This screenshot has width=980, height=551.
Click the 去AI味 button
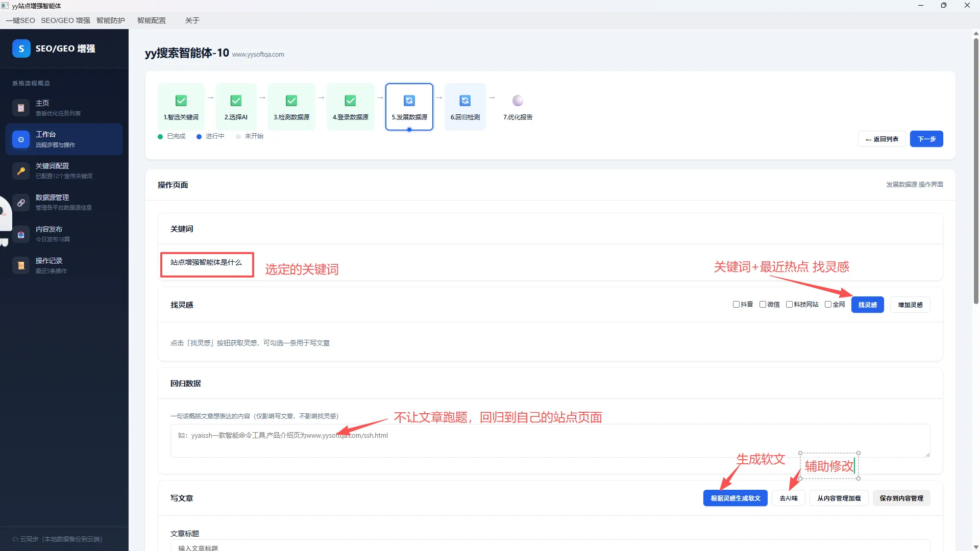tap(788, 498)
